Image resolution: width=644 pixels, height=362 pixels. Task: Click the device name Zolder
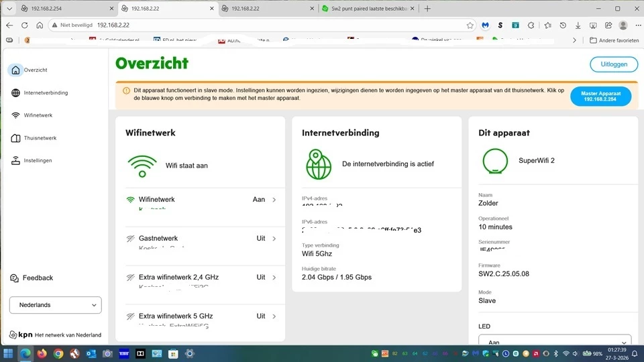[488, 204]
